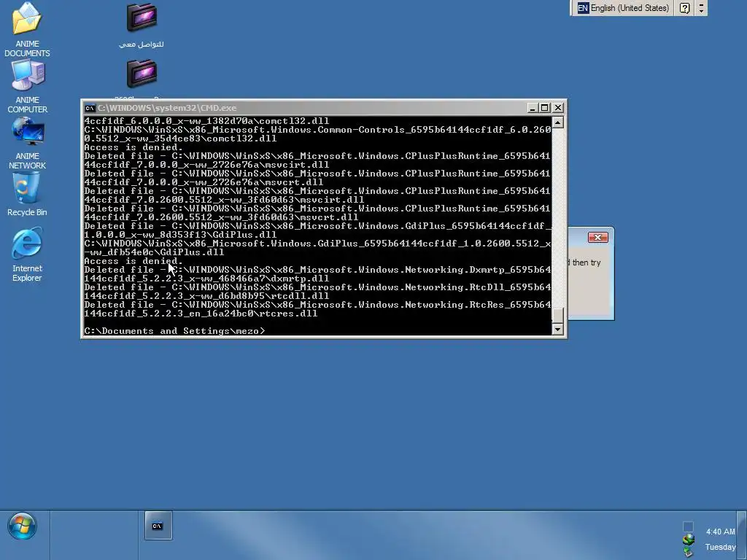The width and height of the screenshot is (747, 560).
Task: Click the line ending with rtcres.dll
Action: click(x=201, y=314)
